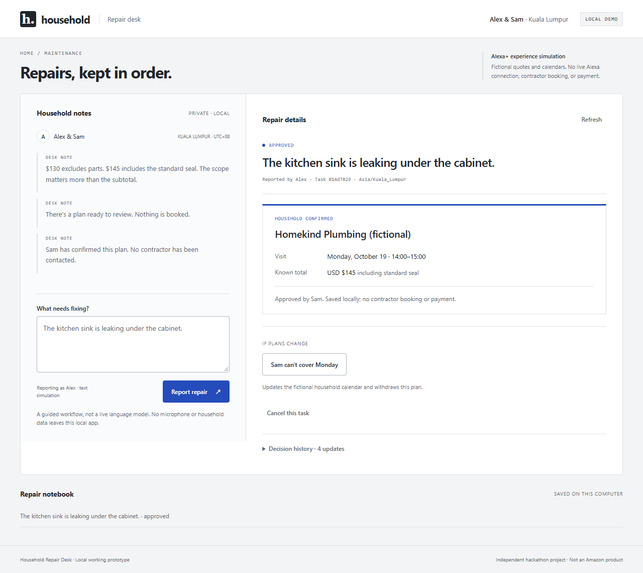Click the 'Repair notebook' heading
The height and width of the screenshot is (573, 643).
[x=47, y=494]
